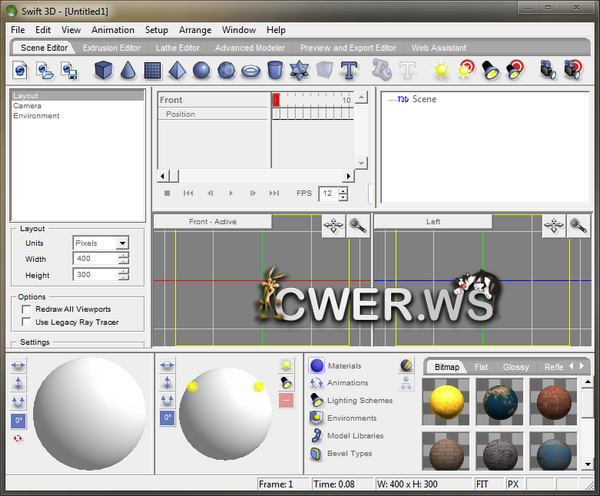Click the pan arrows in Left viewport
The image size is (600, 496).
click(x=554, y=226)
